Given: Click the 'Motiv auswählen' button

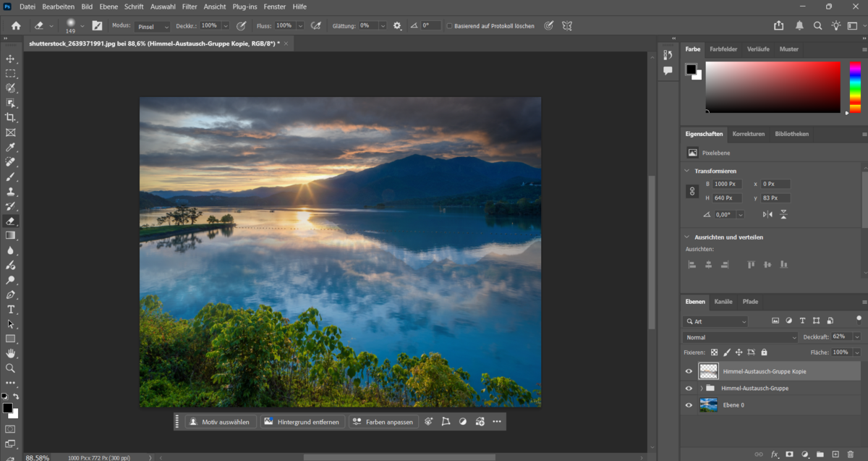Looking at the screenshot, I should click(x=221, y=421).
